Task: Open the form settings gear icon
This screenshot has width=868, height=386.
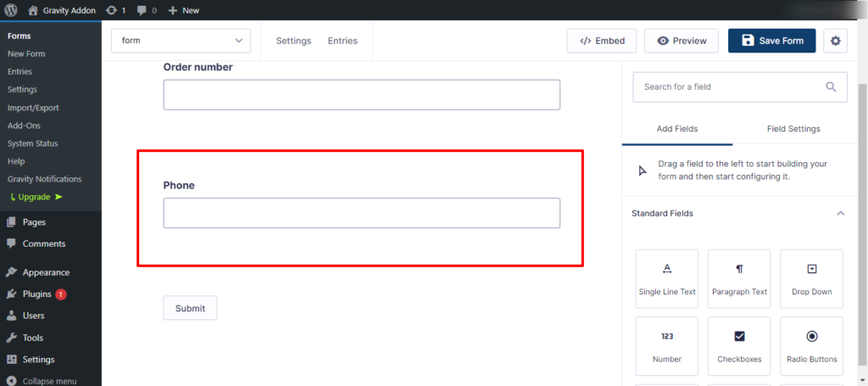Action: 835,41
